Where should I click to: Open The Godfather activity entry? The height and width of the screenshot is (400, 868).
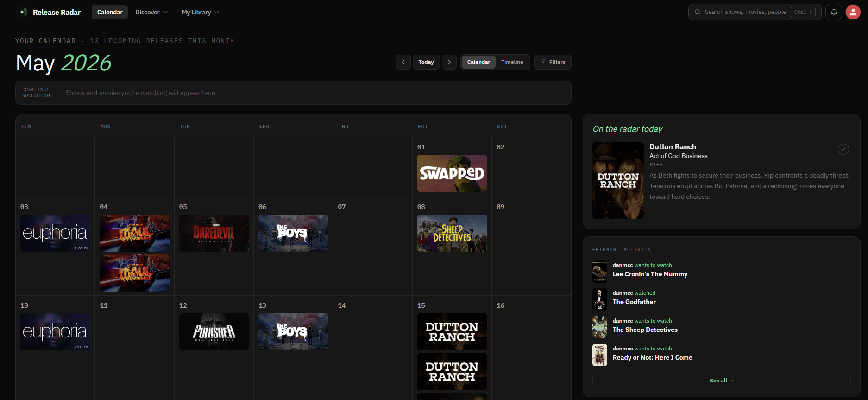634,302
